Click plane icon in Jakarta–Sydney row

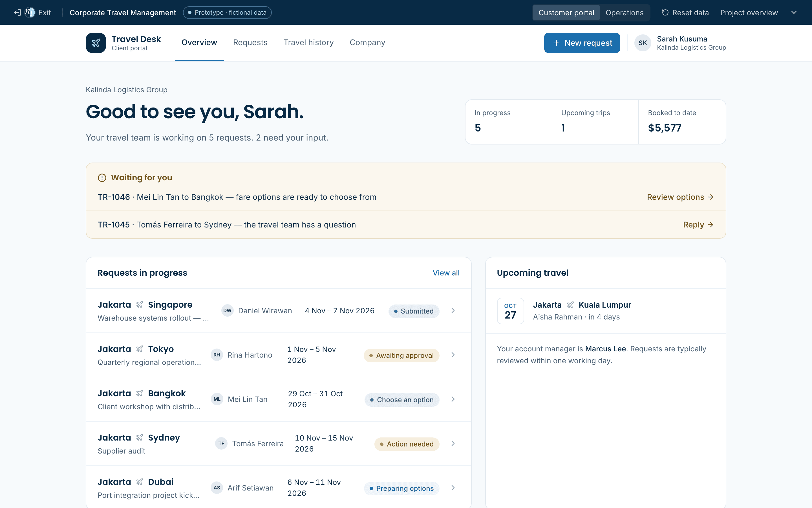(x=140, y=438)
